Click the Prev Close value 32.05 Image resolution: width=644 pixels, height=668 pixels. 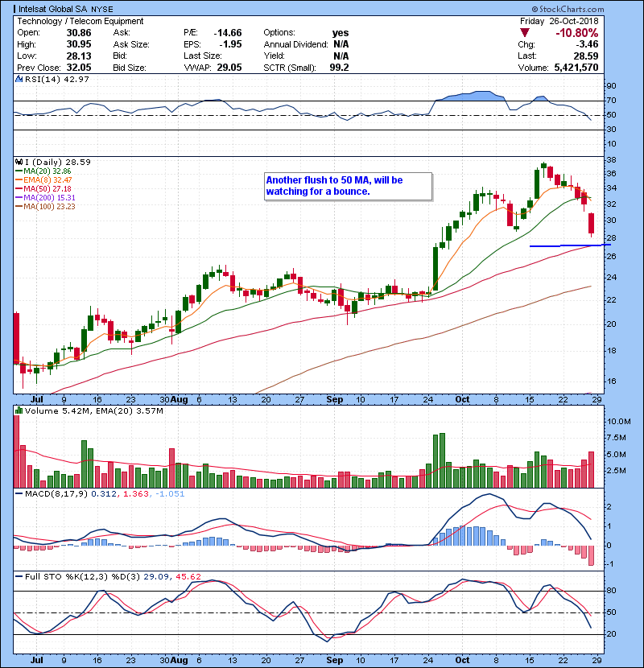click(x=79, y=68)
